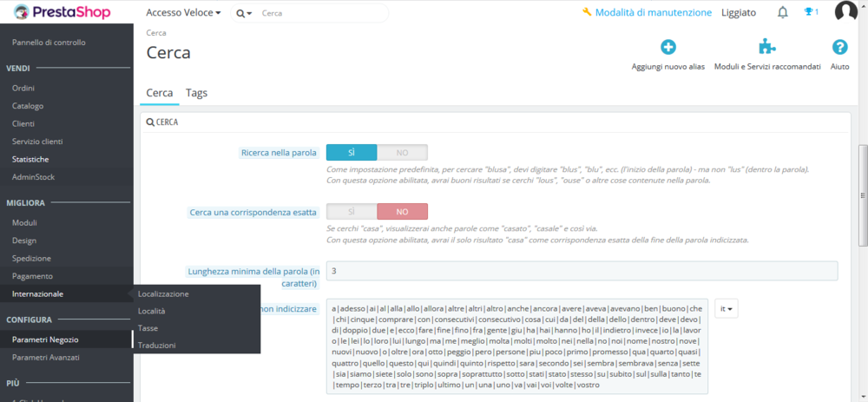Click Aggiungi nuovo alias button
This screenshot has height=402, width=868.
(x=668, y=67)
